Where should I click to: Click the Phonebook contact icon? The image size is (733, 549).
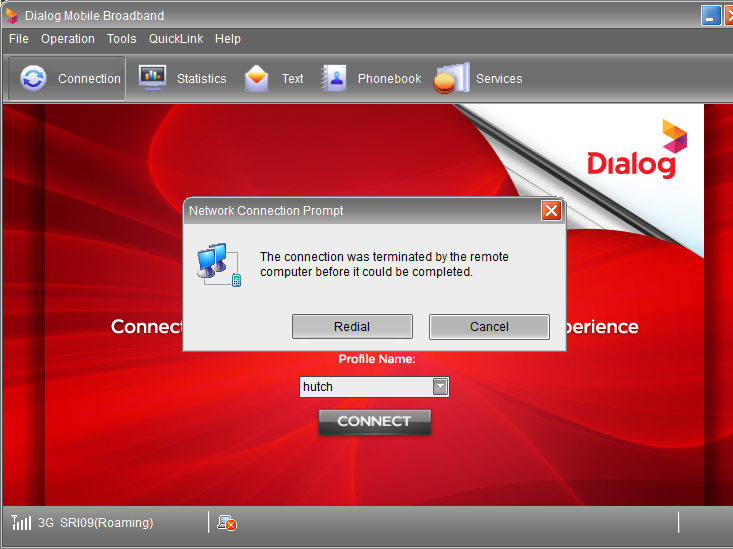[334, 78]
